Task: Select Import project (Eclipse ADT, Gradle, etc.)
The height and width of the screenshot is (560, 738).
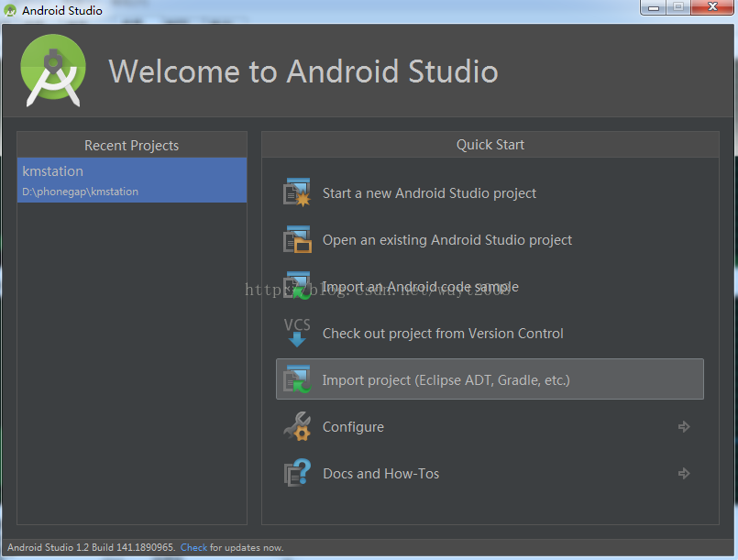Action: click(490, 379)
